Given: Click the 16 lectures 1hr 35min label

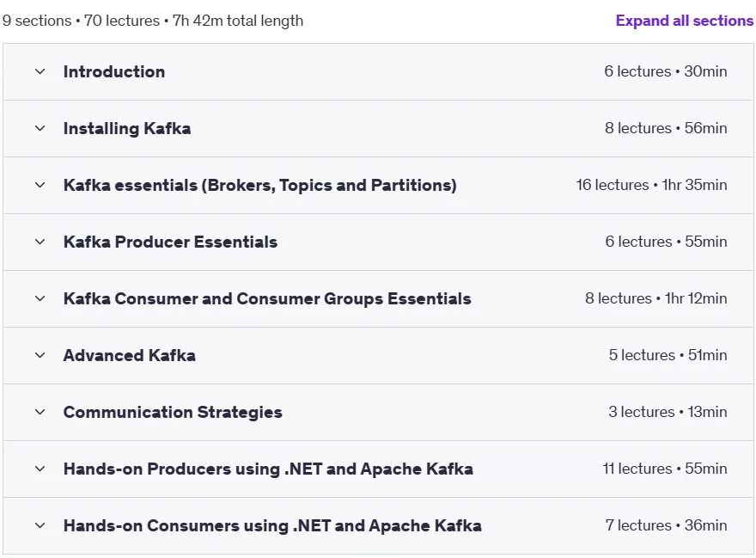Looking at the screenshot, I should tap(651, 185).
